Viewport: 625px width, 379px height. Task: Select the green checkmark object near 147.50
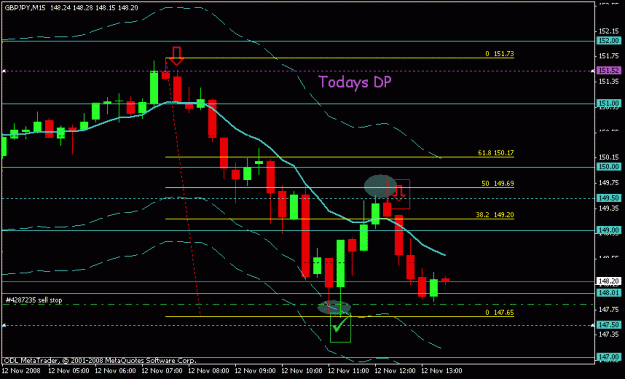[x=340, y=327]
